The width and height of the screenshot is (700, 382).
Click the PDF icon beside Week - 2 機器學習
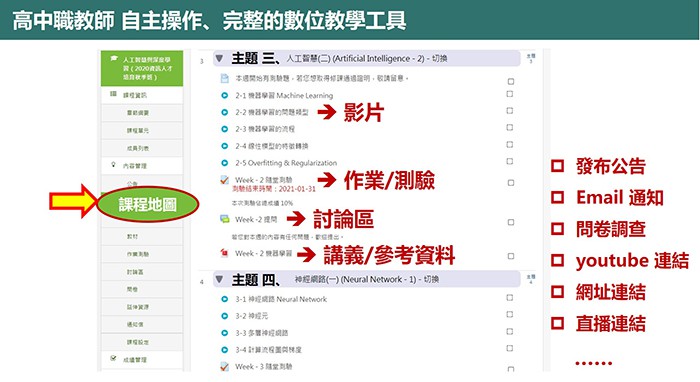225,253
